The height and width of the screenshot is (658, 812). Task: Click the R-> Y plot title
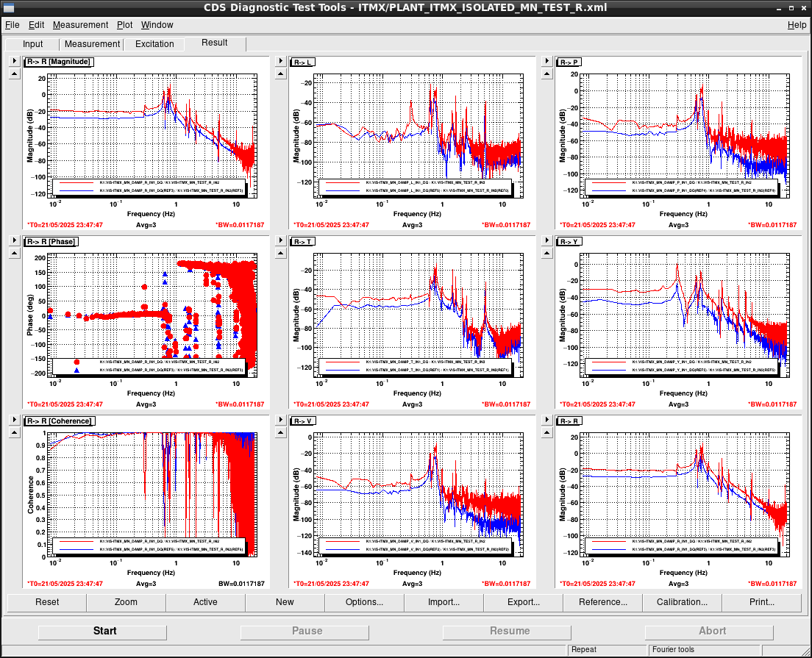(x=569, y=242)
